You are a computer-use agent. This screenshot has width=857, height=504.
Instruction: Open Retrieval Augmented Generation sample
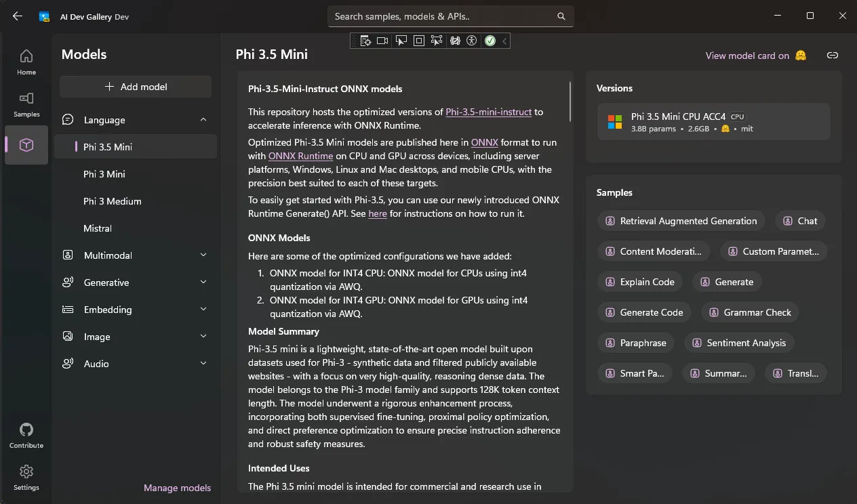pyautogui.click(x=681, y=221)
